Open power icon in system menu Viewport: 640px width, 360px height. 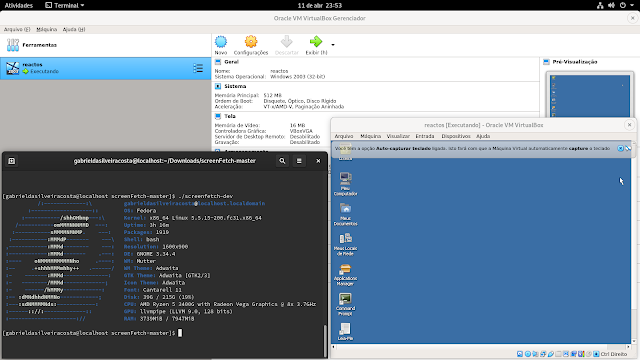(622, 5)
